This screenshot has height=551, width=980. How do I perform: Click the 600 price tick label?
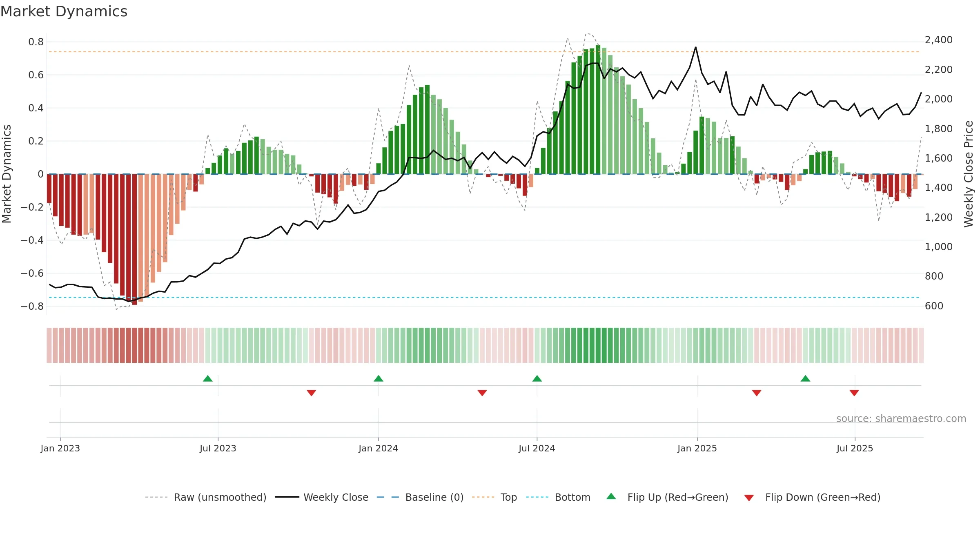pos(934,306)
